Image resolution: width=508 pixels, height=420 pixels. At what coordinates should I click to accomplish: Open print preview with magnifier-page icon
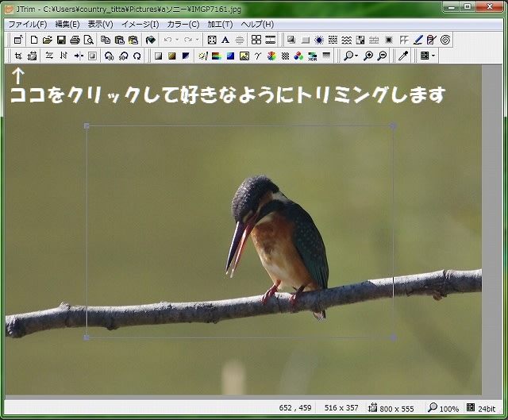pos(88,40)
